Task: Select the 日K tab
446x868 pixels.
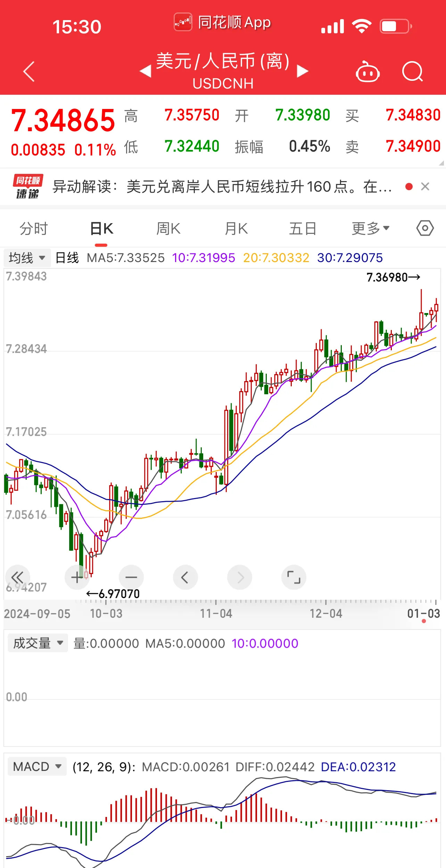Action: point(101,229)
